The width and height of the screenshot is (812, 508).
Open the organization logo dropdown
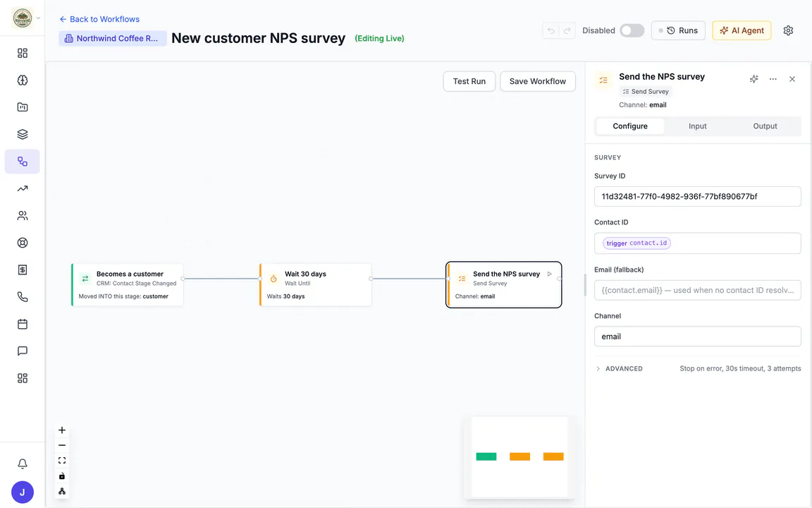(26, 18)
